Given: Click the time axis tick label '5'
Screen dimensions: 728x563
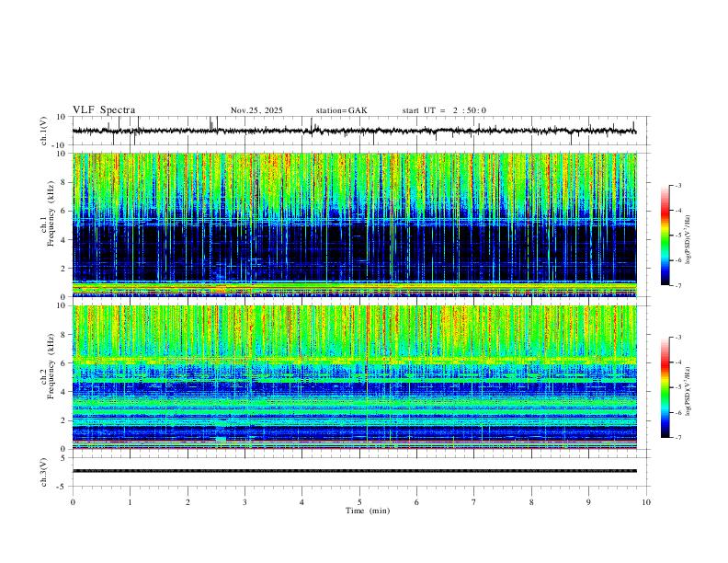Looking at the screenshot, I should 359,502.
